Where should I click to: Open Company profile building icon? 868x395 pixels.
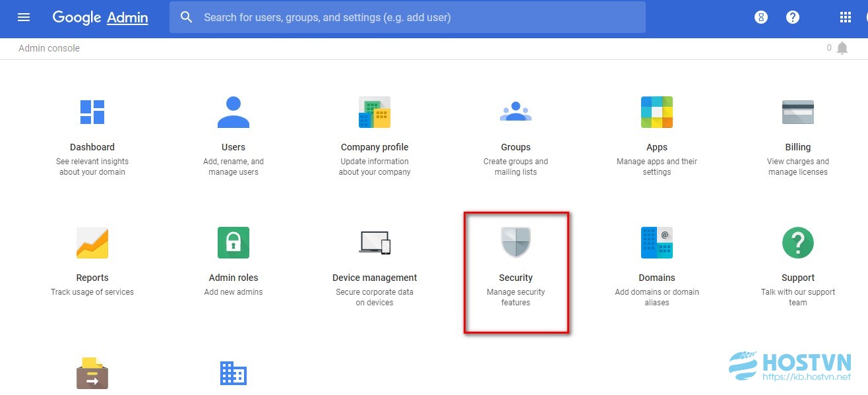375,112
